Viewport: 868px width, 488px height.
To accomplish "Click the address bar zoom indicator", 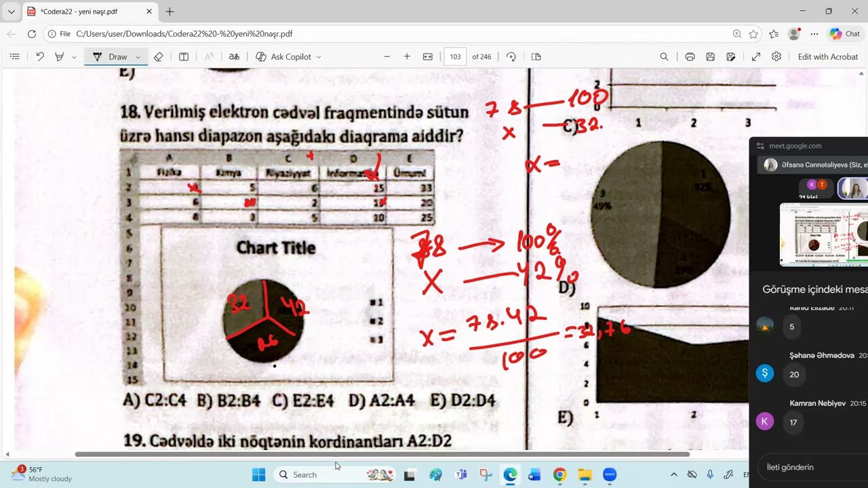I will 737,34.
